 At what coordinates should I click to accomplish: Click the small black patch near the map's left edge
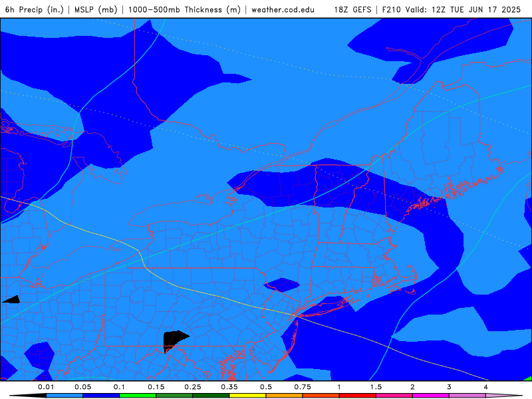[12, 299]
